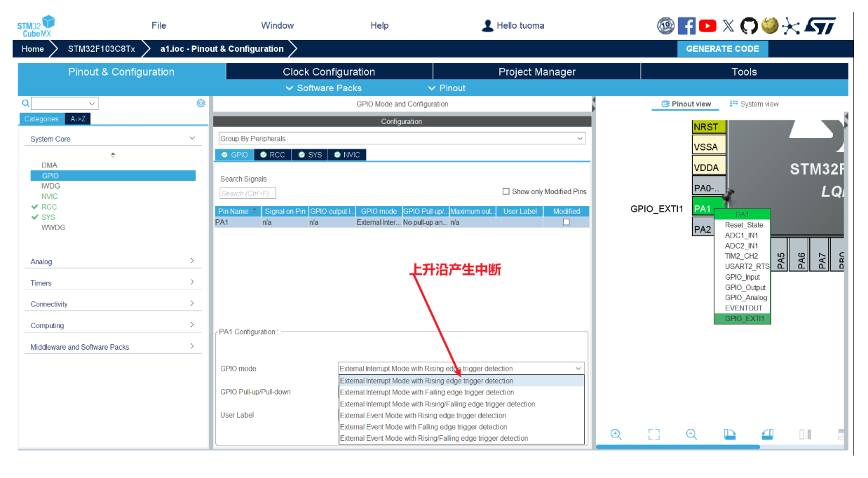Screen dimensions: 868x478
Task: Click the 10-year anniversary badge icon
Action: pyautogui.click(x=665, y=26)
